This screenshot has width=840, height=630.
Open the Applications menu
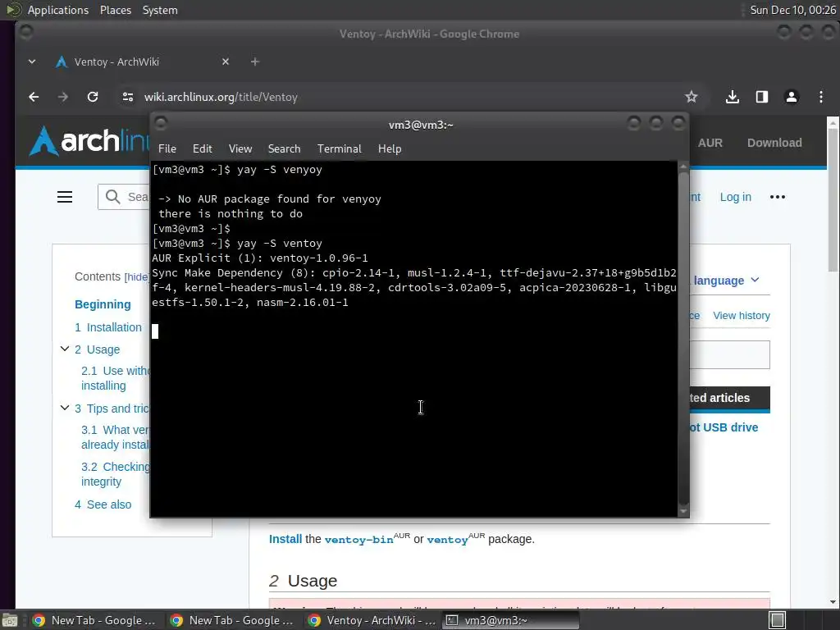coord(58,10)
